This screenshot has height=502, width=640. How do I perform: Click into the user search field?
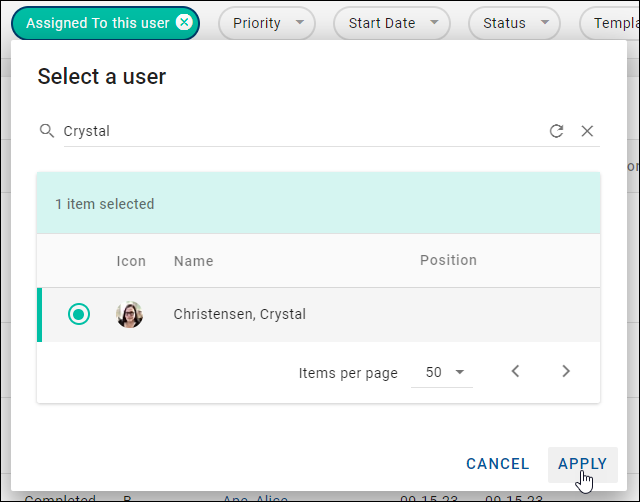(300, 131)
